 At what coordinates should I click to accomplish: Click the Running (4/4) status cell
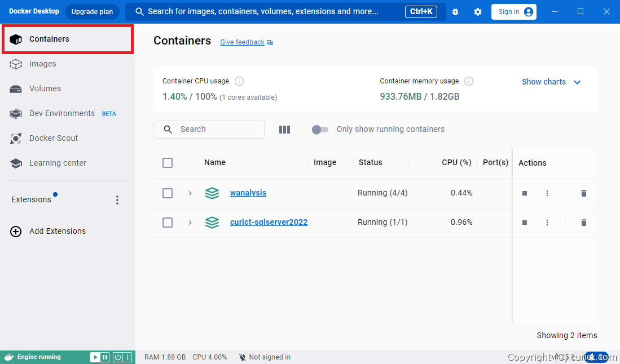[382, 193]
